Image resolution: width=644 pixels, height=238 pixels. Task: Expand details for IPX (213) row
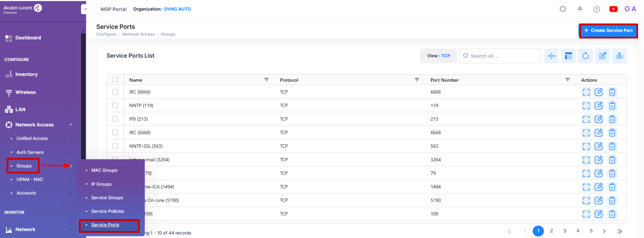tap(586, 119)
